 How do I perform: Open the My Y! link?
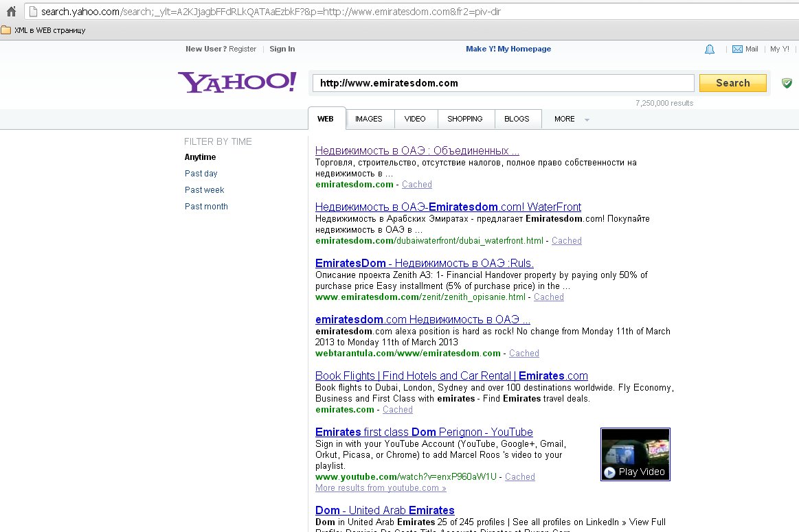[780, 49]
